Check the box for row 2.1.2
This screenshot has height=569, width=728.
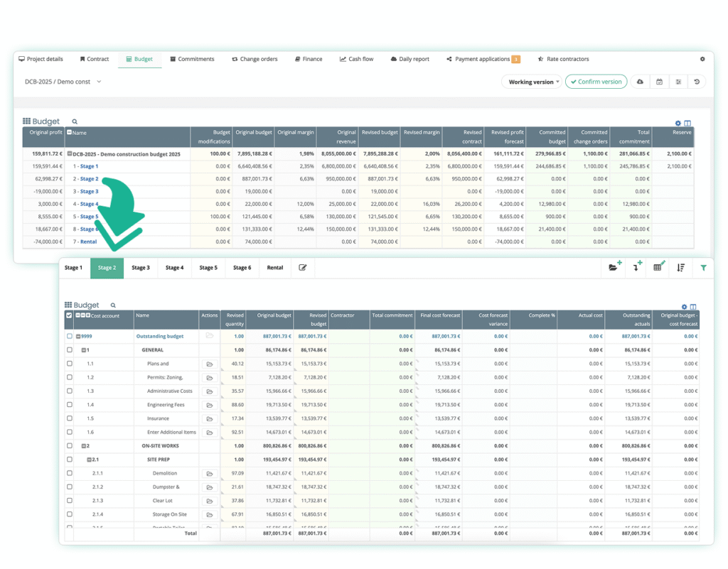[x=69, y=487]
